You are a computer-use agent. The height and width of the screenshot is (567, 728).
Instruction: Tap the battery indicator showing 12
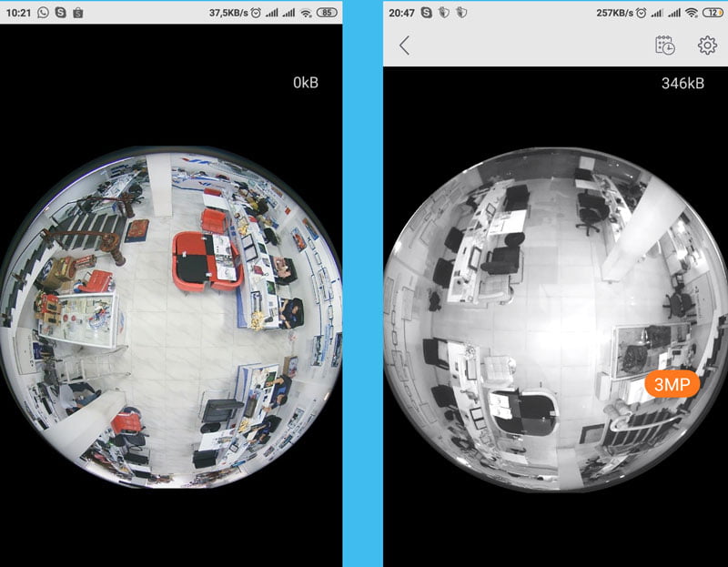[x=711, y=12]
